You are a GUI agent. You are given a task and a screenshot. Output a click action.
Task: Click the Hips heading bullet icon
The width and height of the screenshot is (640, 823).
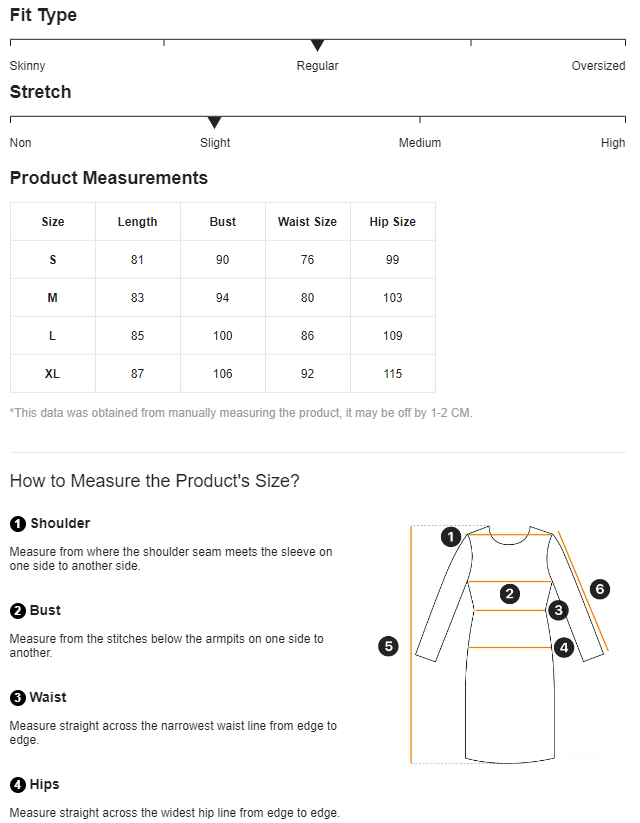coord(18,785)
